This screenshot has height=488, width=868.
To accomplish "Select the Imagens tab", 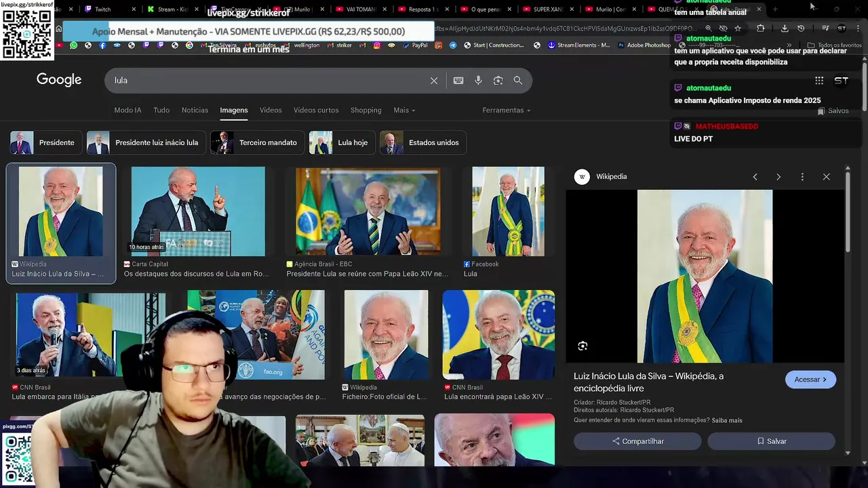I will 234,110.
